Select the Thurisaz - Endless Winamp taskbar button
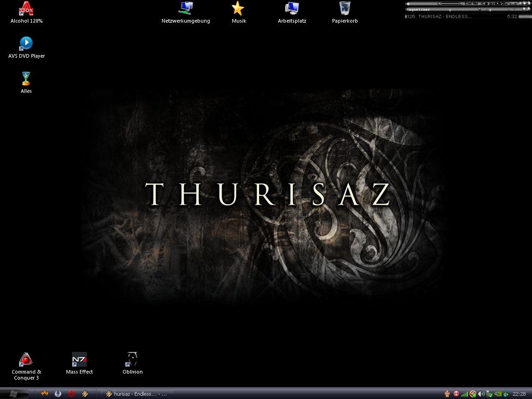The height and width of the screenshot is (399, 532). tap(136, 394)
